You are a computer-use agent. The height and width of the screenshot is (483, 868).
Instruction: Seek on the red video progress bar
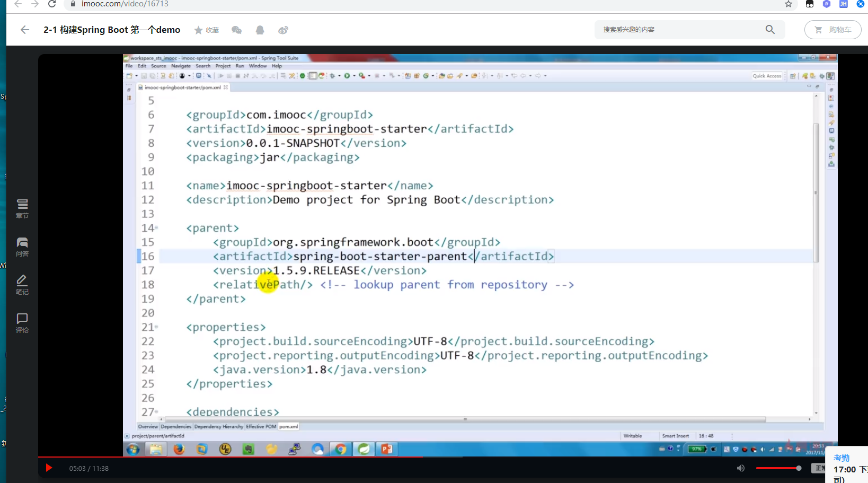click(x=229, y=456)
